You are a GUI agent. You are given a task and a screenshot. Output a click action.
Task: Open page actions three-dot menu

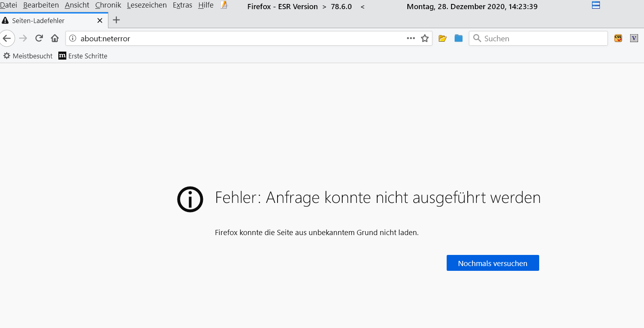click(411, 39)
